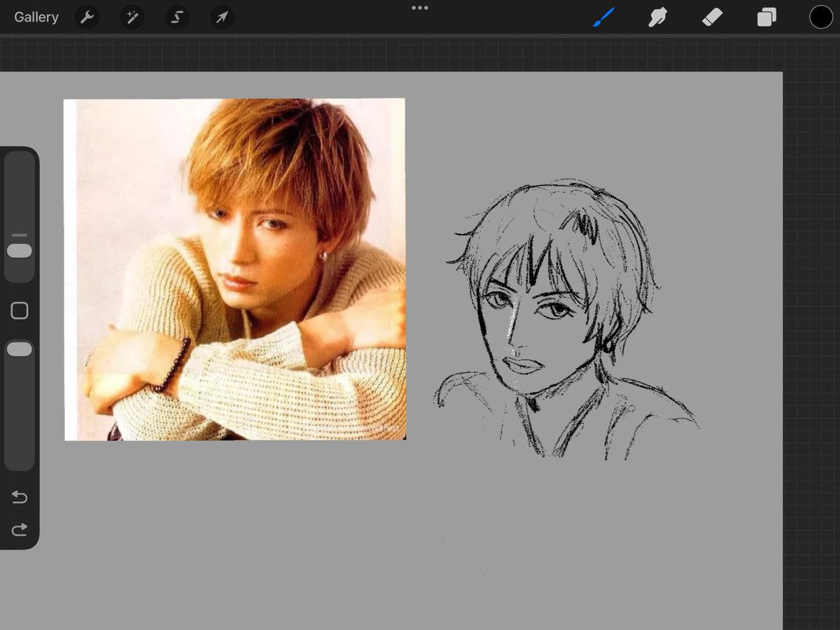This screenshot has height=630, width=840.
Task: Activate the Transform arrow tool
Action: tap(222, 17)
